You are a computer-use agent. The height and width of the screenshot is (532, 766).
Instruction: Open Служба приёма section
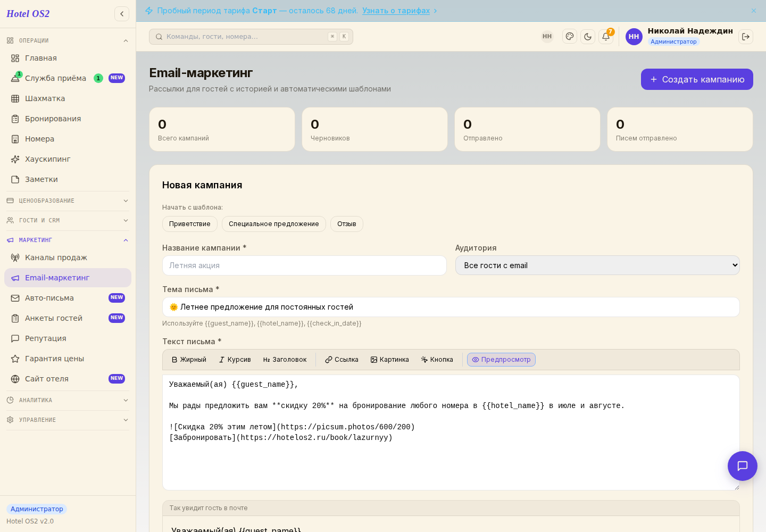(x=68, y=78)
